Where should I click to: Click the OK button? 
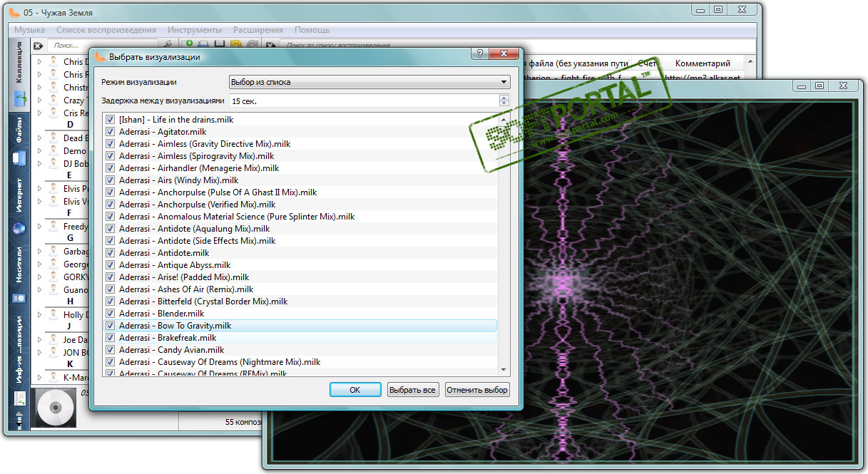[355, 390]
